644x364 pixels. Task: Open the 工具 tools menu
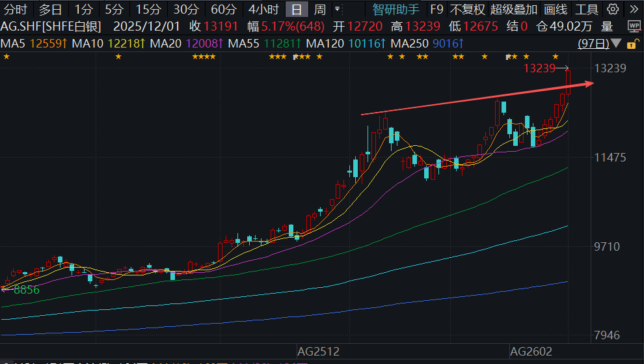pyautogui.click(x=587, y=9)
